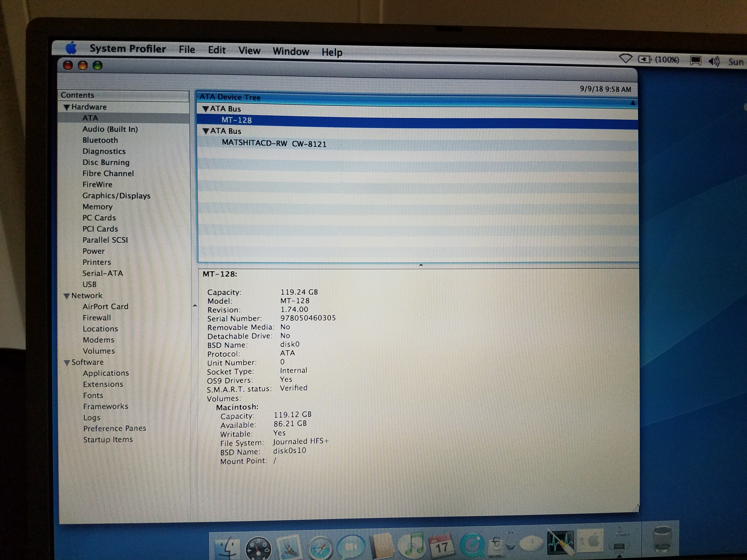
Task: Select Memory in the Contents list
Action: [98, 207]
